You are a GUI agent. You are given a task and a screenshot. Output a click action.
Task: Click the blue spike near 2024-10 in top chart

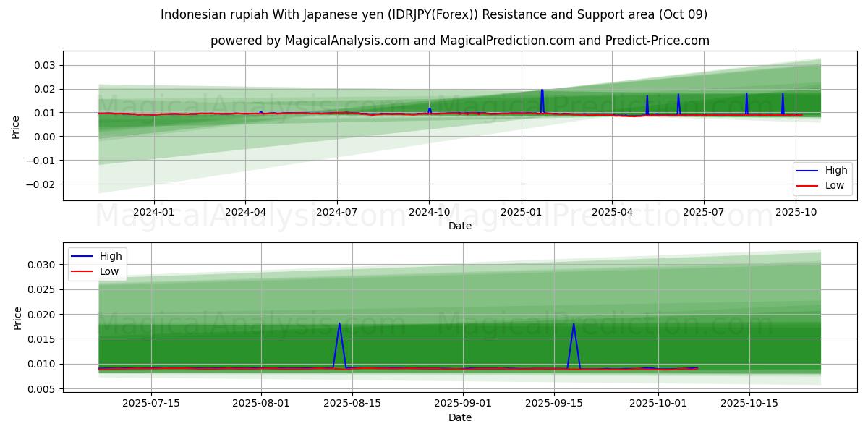[430, 109]
